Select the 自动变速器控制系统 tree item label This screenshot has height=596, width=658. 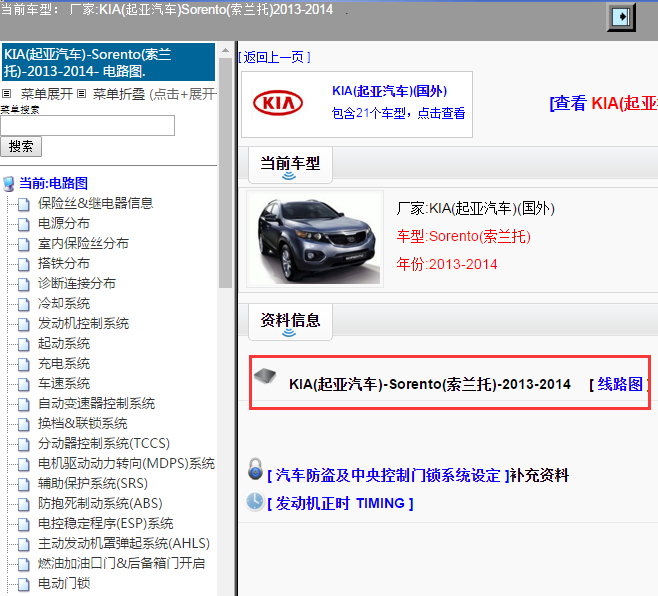(x=96, y=404)
